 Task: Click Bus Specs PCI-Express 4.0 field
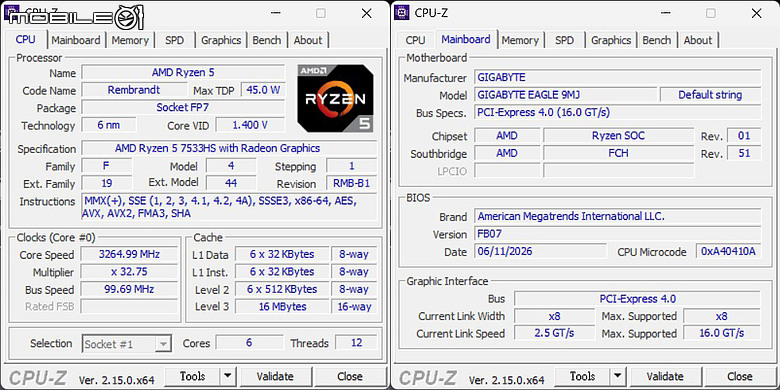coord(617,112)
